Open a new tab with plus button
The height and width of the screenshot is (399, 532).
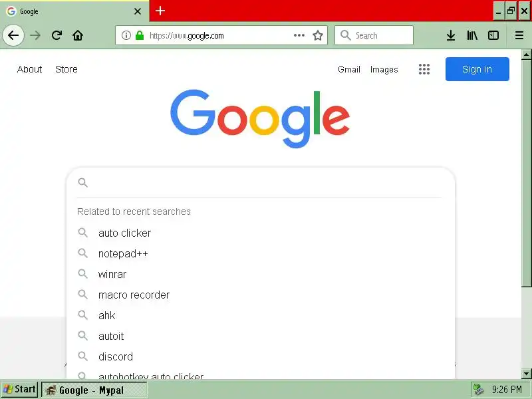point(160,11)
